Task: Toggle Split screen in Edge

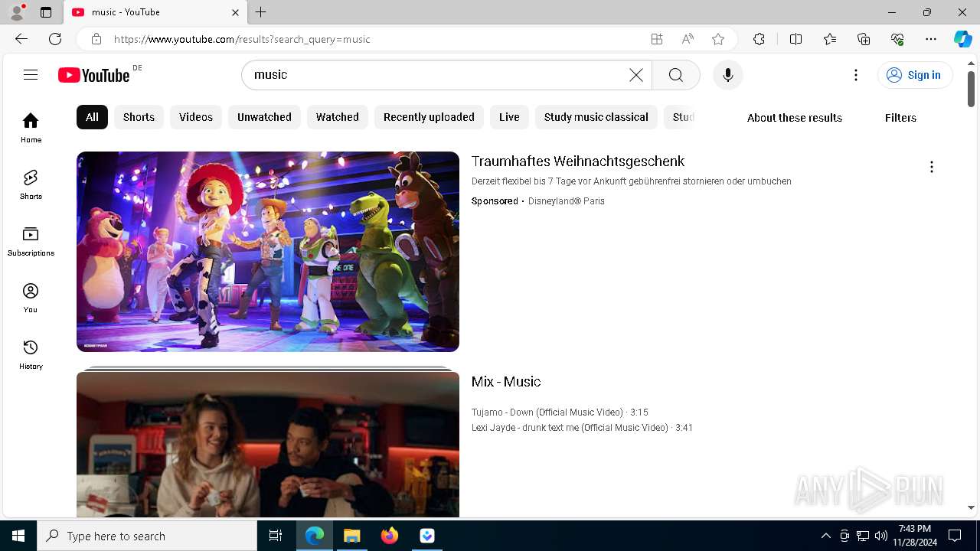Action: [x=795, y=39]
